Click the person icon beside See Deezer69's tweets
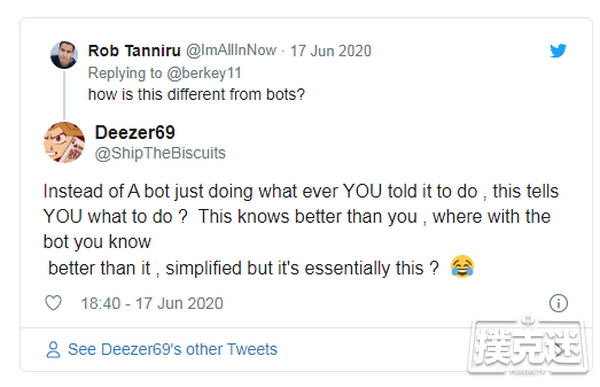Image resolution: width=600 pixels, height=387 pixels. (53, 349)
